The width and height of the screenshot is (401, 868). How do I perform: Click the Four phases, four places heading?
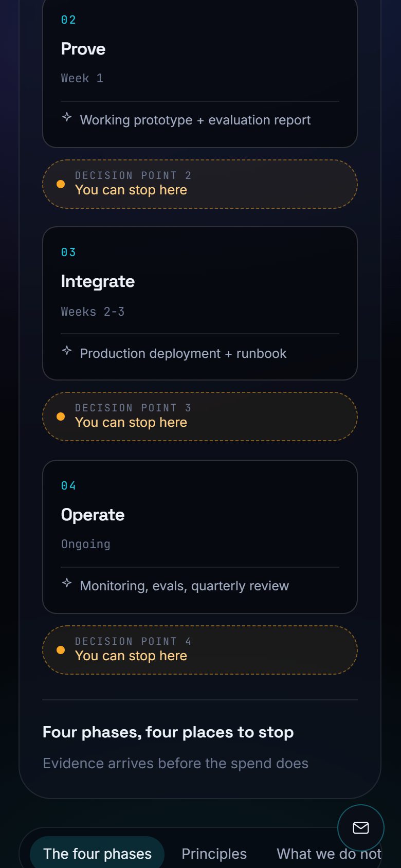[168, 732]
